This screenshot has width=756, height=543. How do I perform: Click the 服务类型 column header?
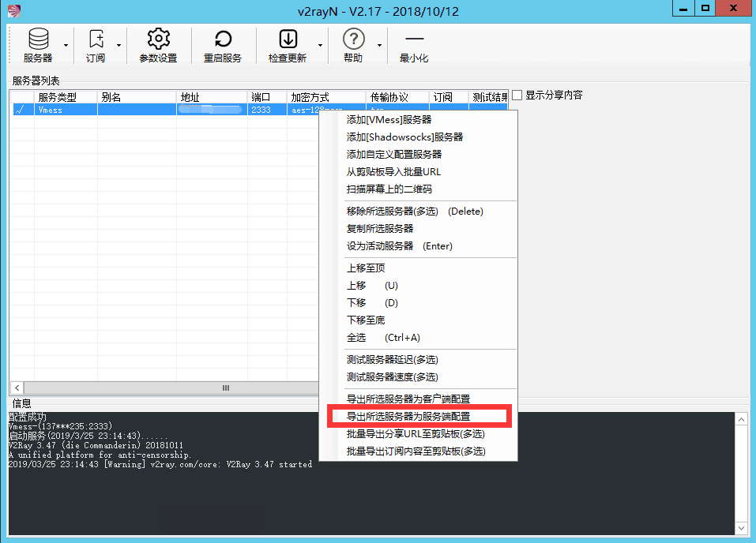58,97
